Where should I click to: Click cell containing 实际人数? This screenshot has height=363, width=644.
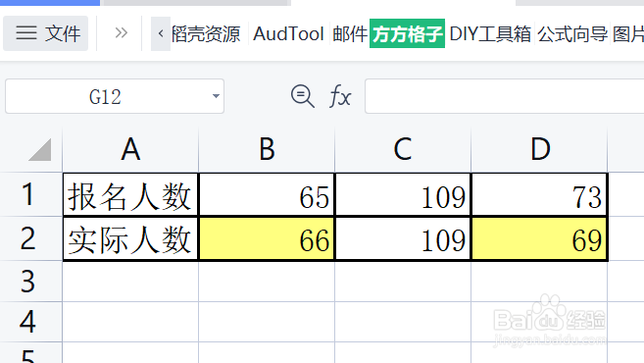(x=130, y=238)
